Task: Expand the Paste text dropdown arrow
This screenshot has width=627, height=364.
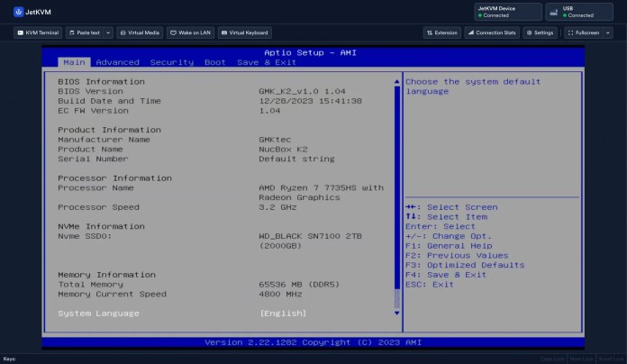Action: (x=108, y=32)
